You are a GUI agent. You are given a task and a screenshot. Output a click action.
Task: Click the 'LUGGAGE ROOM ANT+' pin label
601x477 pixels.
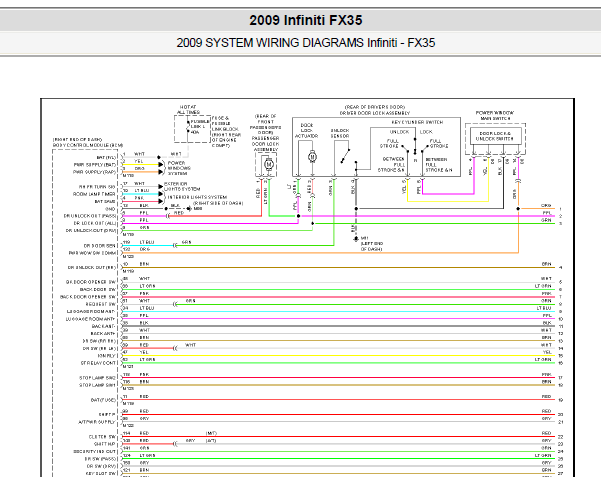coord(90,319)
